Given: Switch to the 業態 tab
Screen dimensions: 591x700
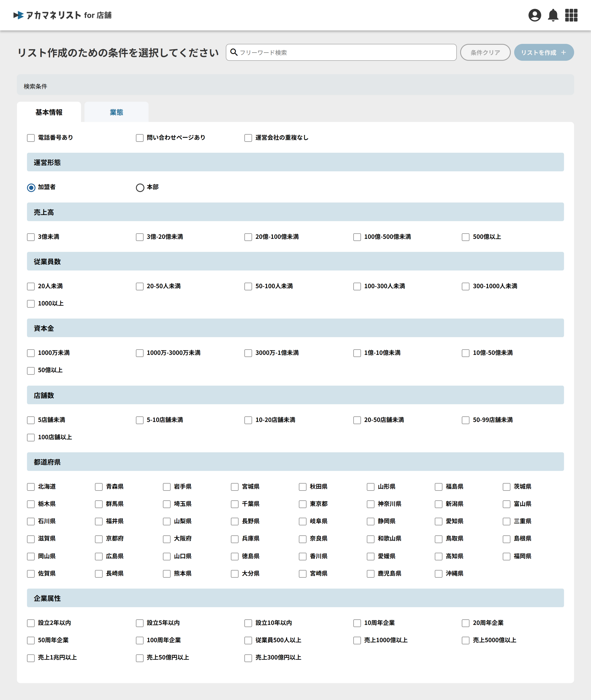Looking at the screenshot, I should (116, 112).
